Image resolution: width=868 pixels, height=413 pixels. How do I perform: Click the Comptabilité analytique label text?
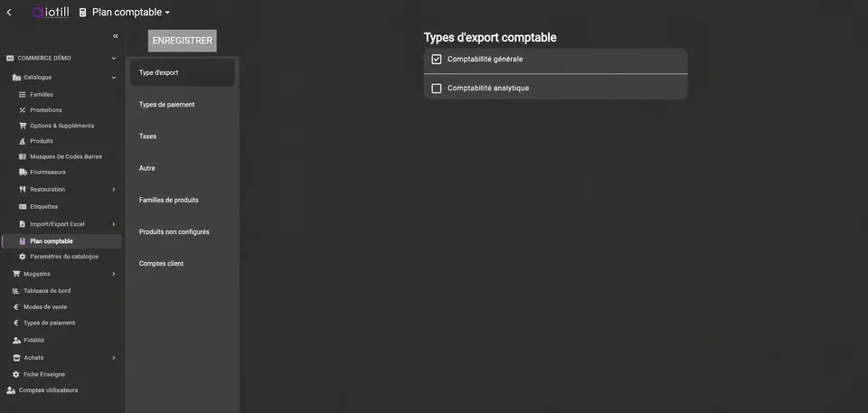(x=488, y=88)
